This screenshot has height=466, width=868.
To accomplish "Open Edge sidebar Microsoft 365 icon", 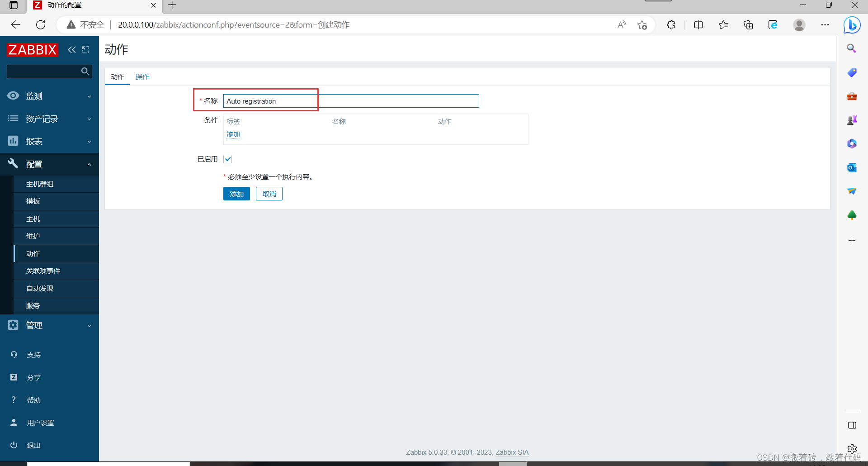I will [852, 144].
